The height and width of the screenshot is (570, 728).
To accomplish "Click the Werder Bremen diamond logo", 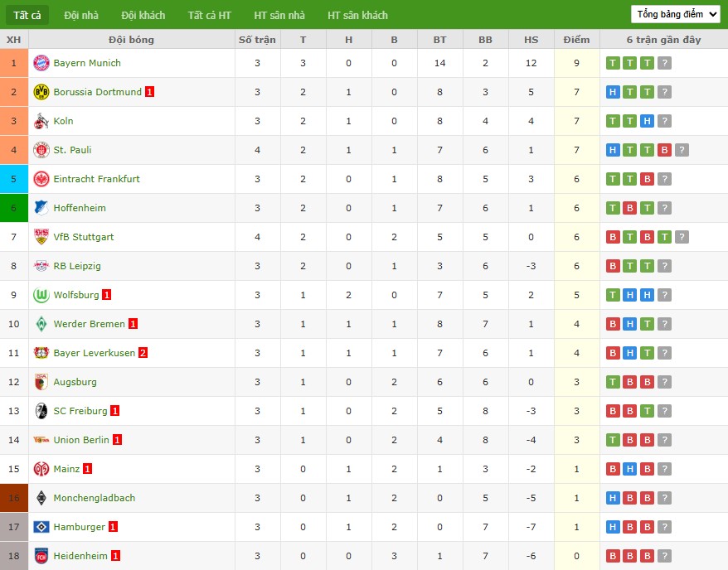I will point(41,324).
